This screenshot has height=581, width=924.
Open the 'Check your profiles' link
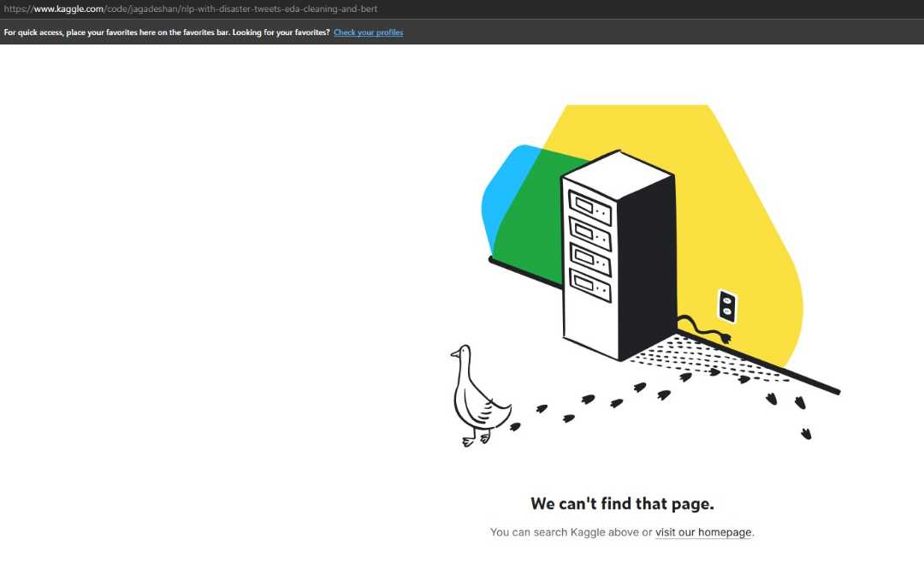pos(368,33)
